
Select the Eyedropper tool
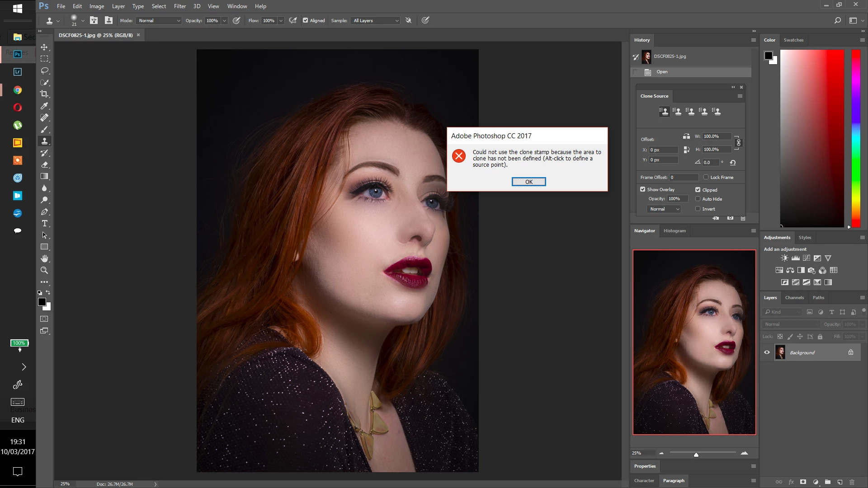(44, 106)
